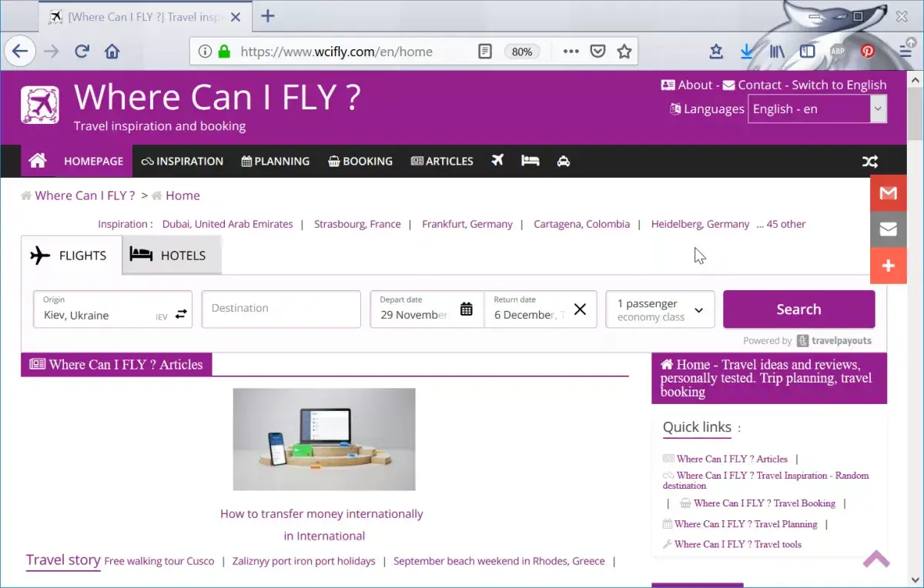Open Free walking tour Cusco travel story
This screenshot has height=588, width=924.
(x=159, y=561)
